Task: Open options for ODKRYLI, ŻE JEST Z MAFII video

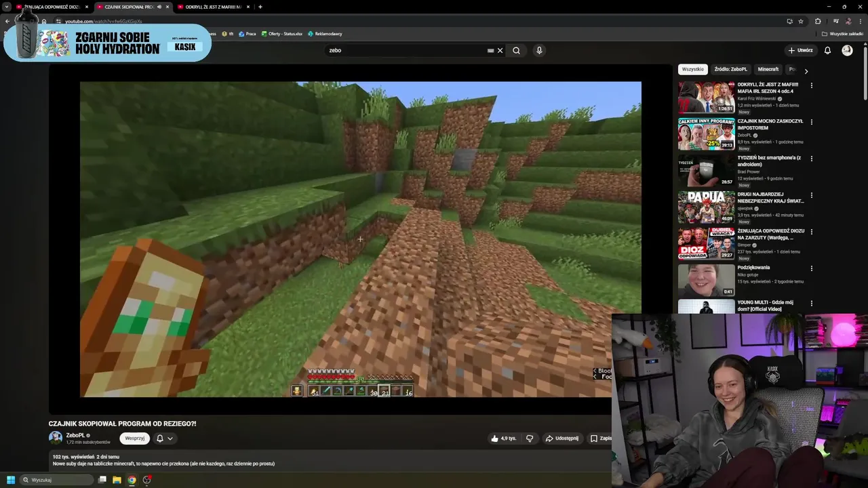Action: pyautogui.click(x=812, y=85)
